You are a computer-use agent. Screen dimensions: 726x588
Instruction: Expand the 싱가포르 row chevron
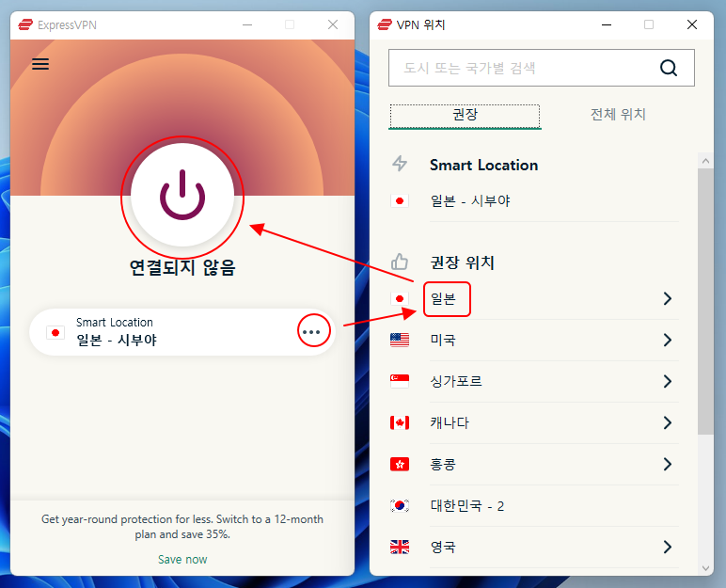click(x=667, y=381)
